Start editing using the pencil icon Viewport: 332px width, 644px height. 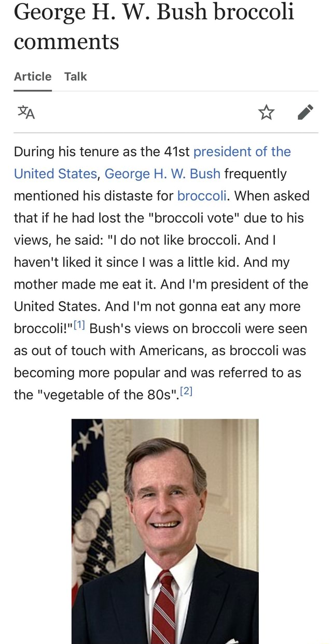(306, 111)
